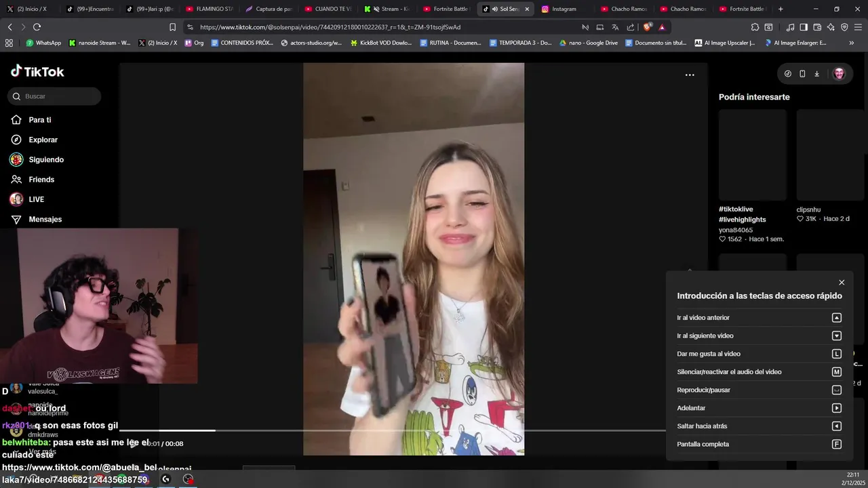Click the spacebar play/pause shortcut icon
The image size is (868, 488).
point(836,390)
